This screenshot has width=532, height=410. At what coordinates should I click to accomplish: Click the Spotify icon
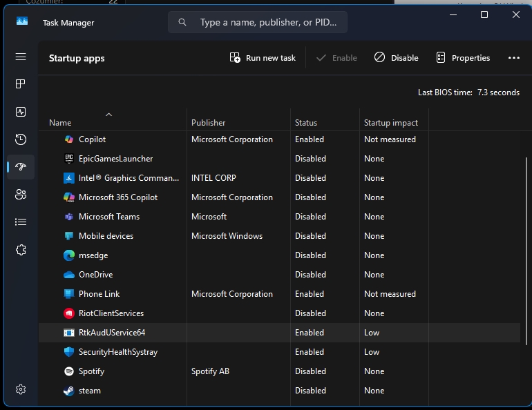[x=69, y=371]
